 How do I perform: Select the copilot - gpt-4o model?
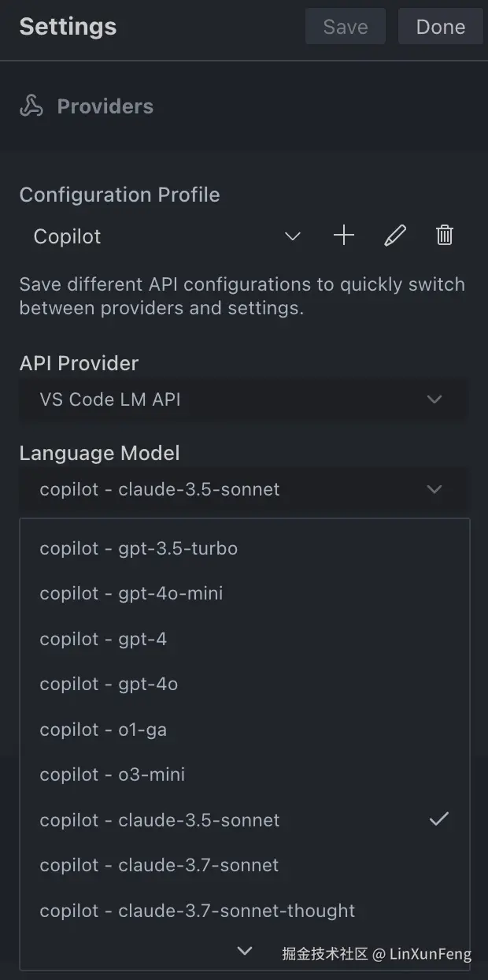[x=109, y=684]
